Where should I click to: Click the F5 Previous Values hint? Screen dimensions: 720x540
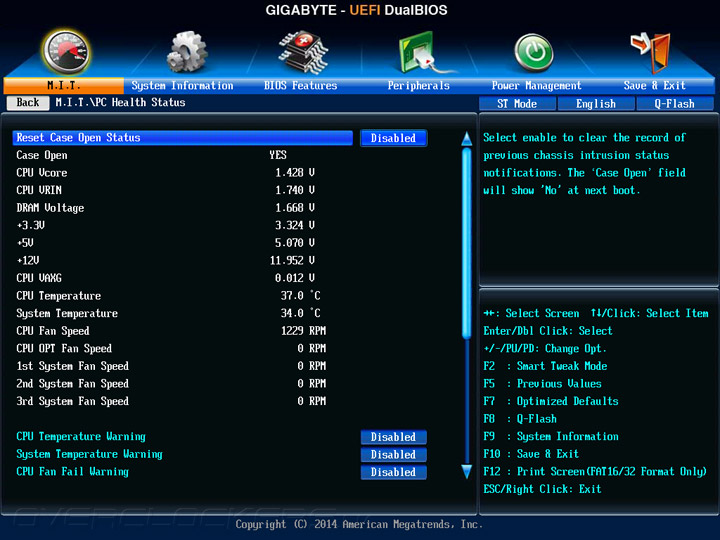542,383
